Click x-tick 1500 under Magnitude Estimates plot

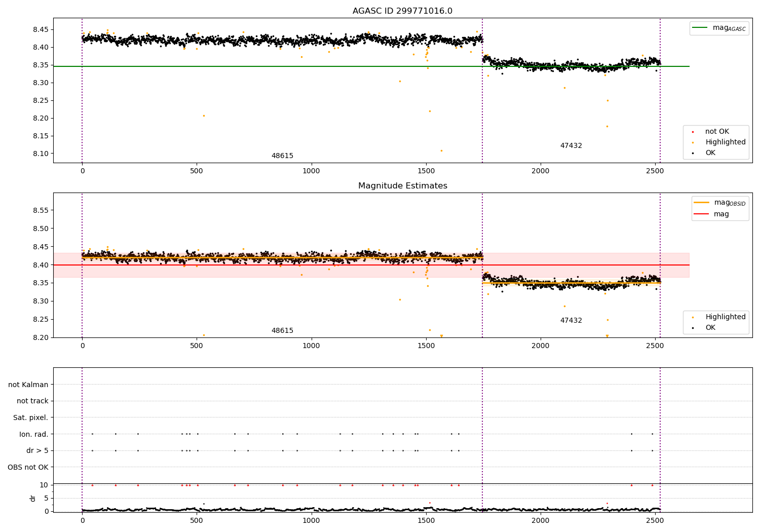tap(426, 346)
